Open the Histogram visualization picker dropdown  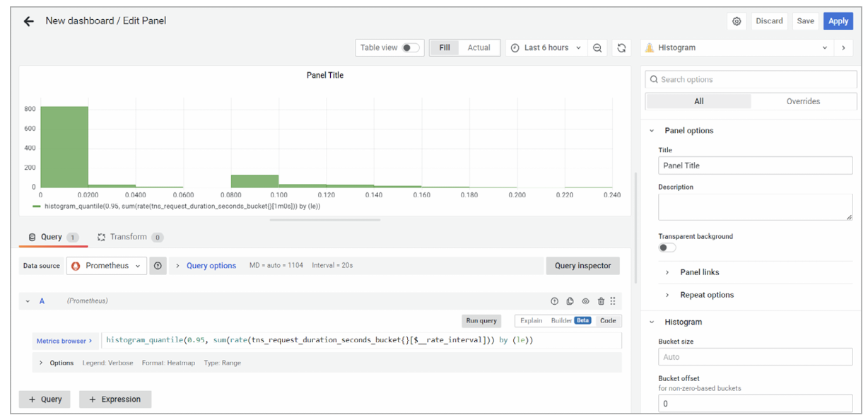738,48
